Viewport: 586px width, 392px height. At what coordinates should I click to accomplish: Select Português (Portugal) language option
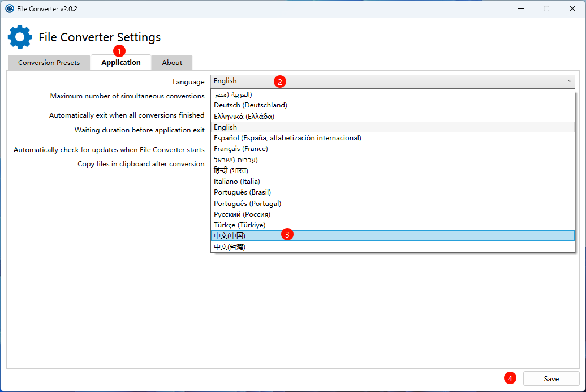393,203
